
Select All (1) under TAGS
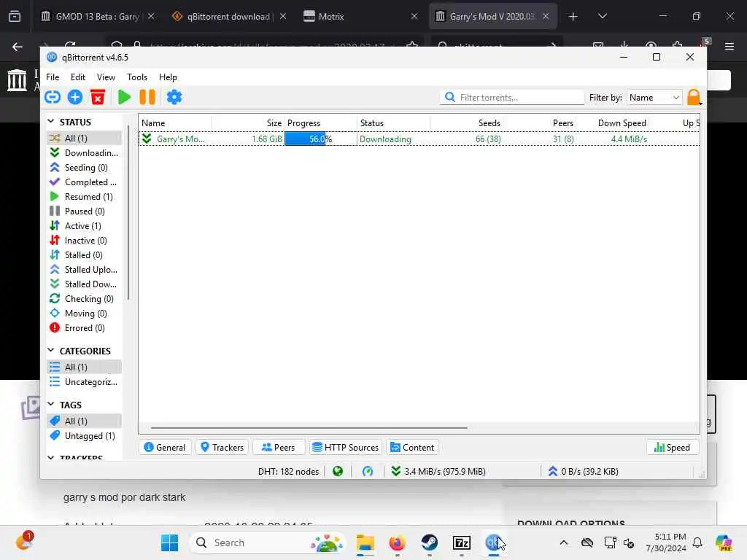point(84,421)
